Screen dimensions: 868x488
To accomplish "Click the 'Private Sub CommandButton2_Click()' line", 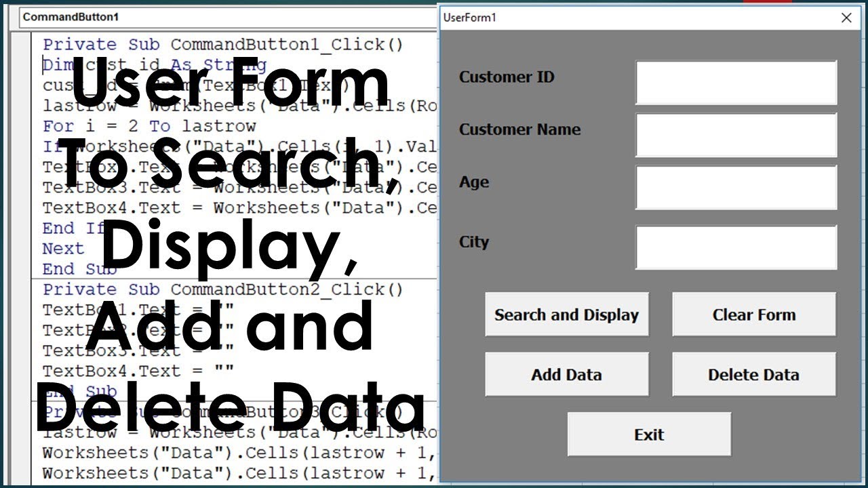I will coord(223,289).
